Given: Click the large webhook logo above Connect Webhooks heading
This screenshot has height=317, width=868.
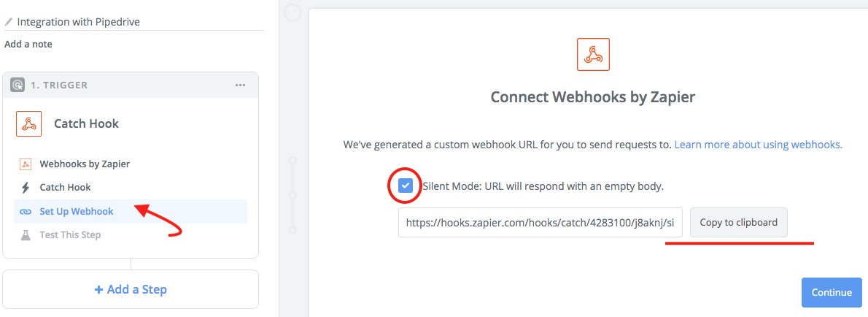Looking at the screenshot, I should (x=593, y=54).
